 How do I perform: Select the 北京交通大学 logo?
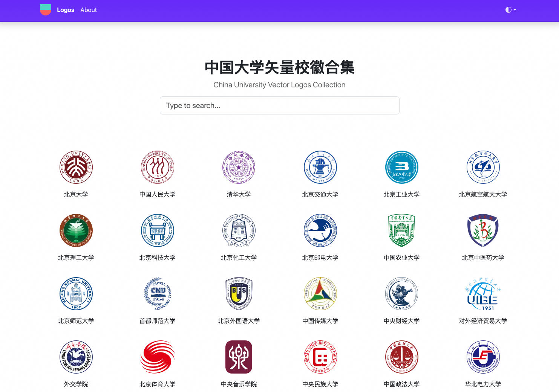coord(320,167)
